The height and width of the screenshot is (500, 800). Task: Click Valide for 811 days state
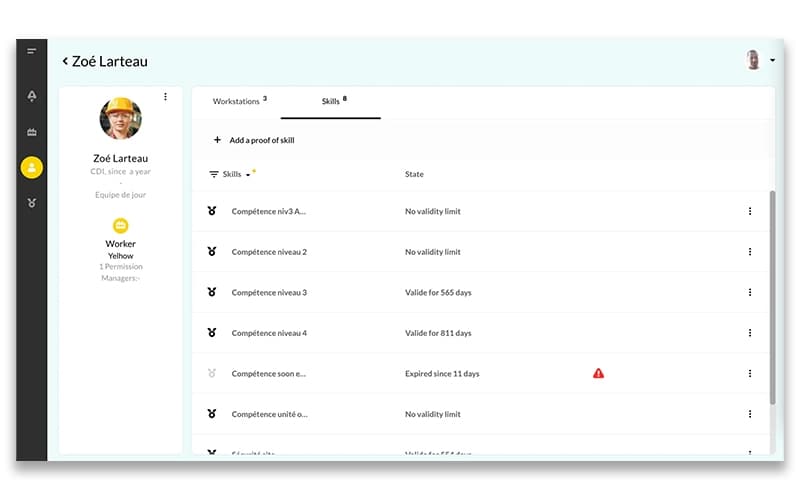point(438,333)
